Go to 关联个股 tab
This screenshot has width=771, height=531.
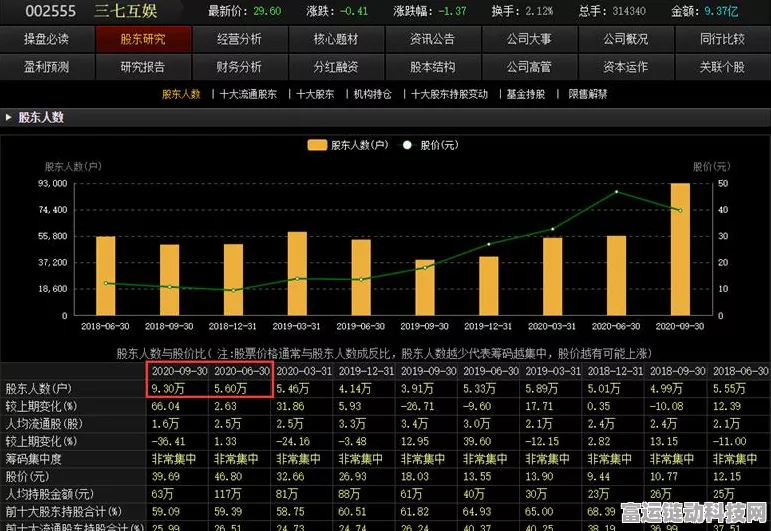click(722, 67)
